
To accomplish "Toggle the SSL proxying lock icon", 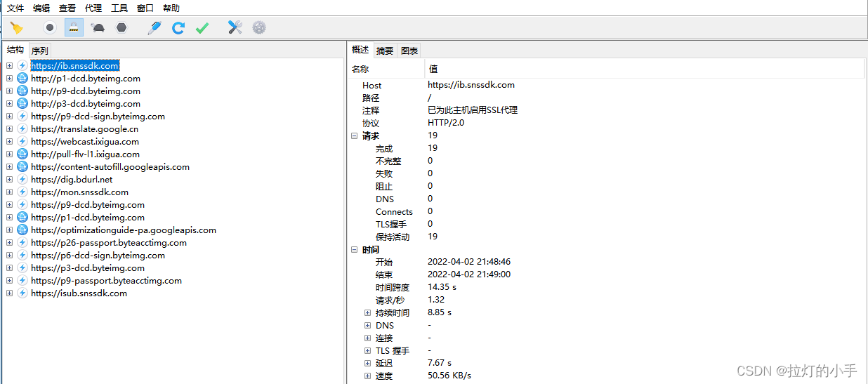I will (x=74, y=27).
